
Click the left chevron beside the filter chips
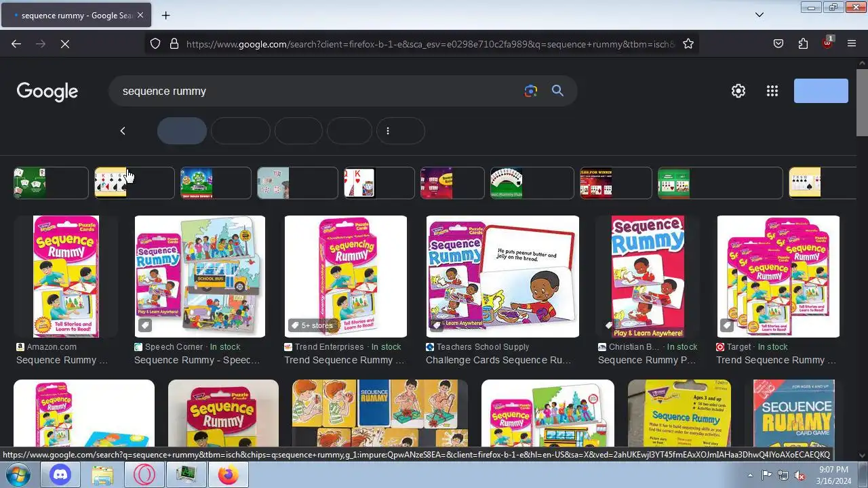pyautogui.click(x=123, y=131)
